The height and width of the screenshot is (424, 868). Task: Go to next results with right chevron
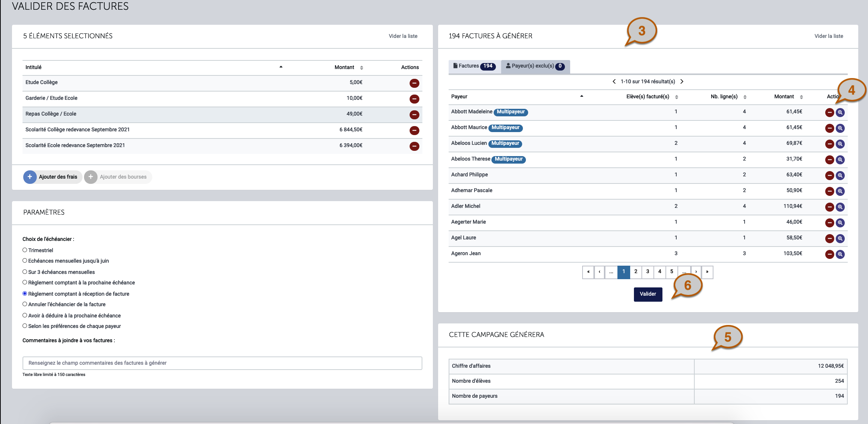[x=682, y=81]
